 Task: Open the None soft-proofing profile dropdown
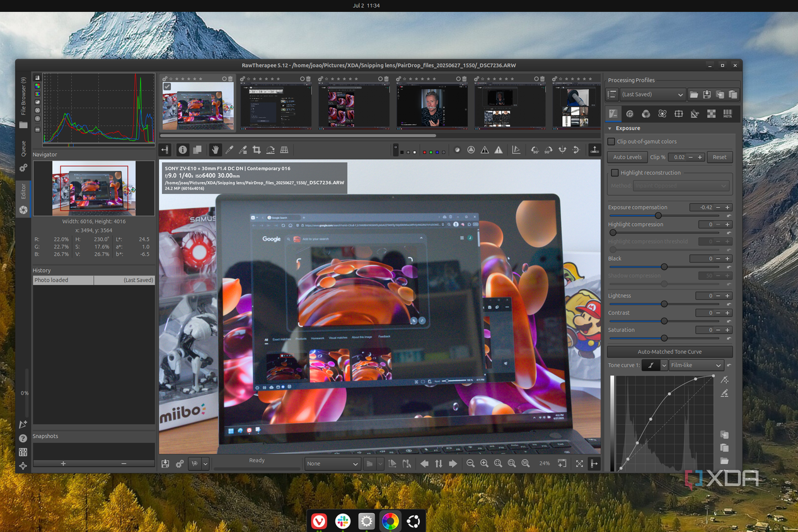(332, 463)
